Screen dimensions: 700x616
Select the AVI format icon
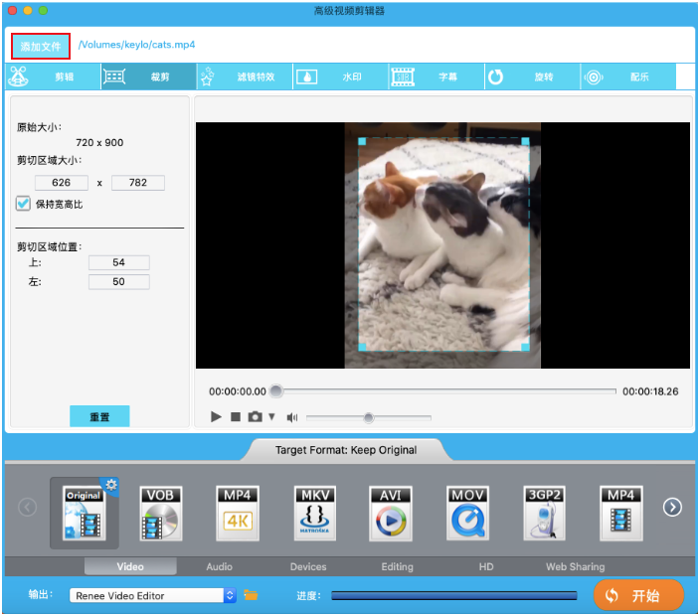(392, 514)
